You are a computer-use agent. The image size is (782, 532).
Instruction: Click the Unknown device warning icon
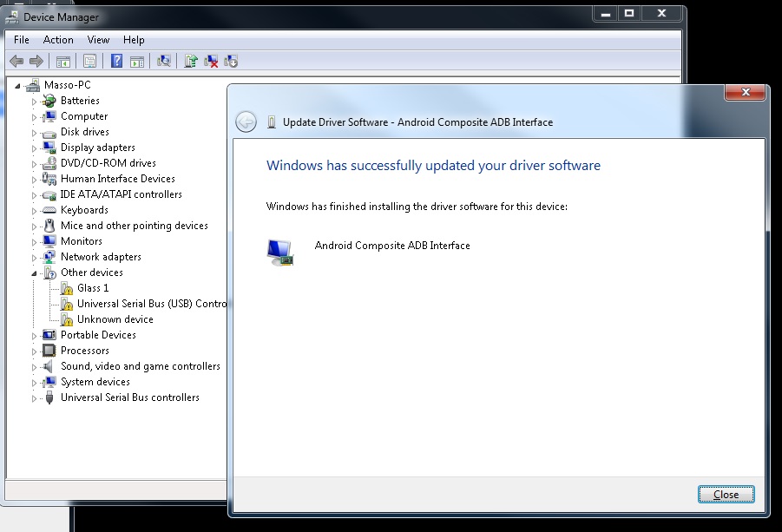coord(66,319)
